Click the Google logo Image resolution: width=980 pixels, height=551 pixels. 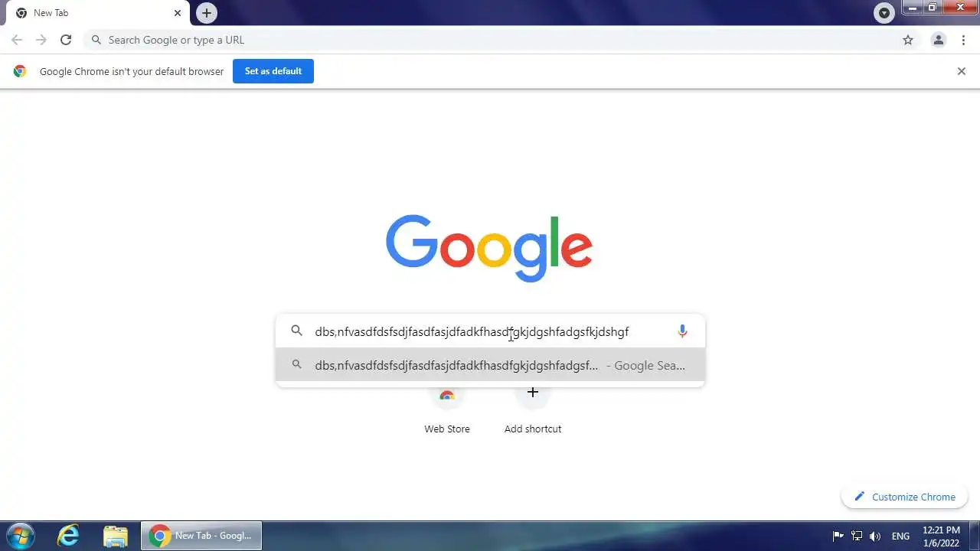coord(489,248)
